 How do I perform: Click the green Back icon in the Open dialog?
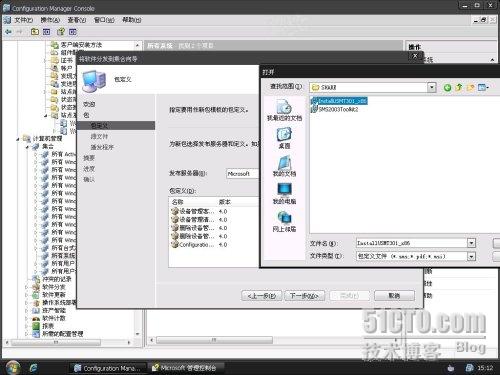pos(447,88)
